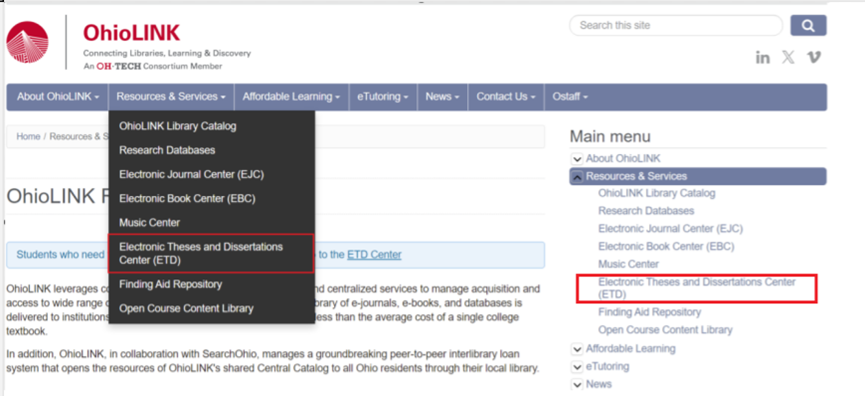The image size is (865, 396).
Task: Open the X (Twitter) social icon
Action: tap(788, 57)
